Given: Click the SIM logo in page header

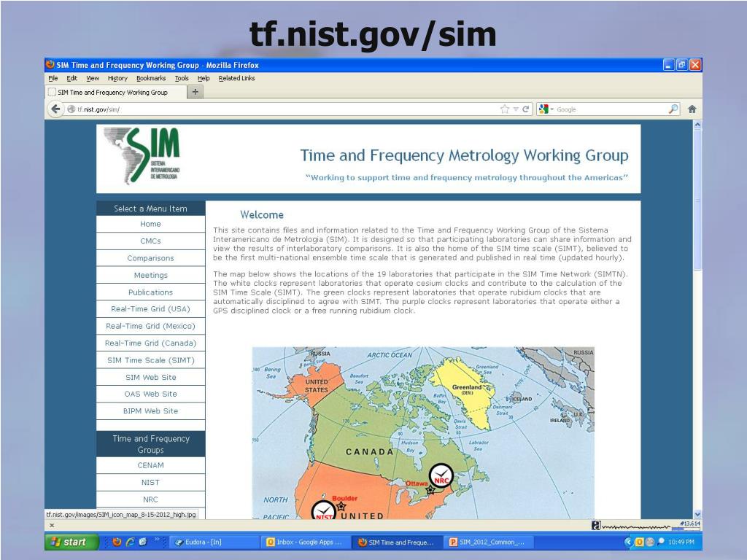Looking at the screenshot, I should [142, 155].
